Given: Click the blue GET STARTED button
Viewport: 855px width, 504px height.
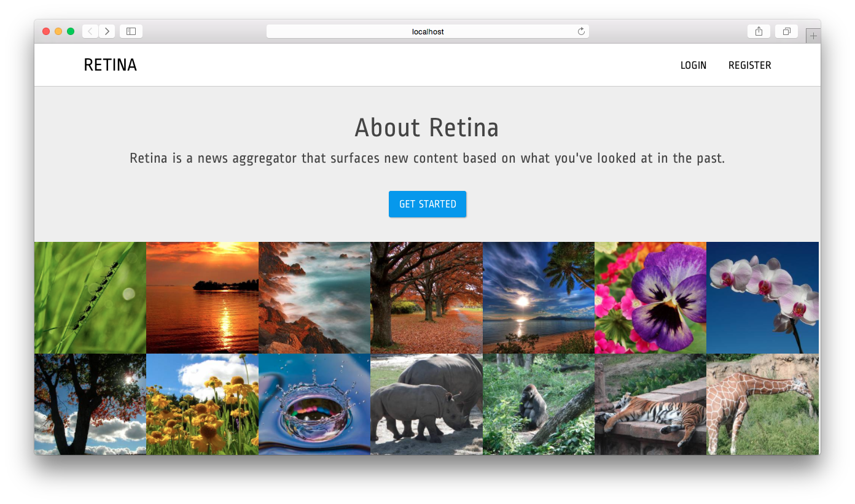Looking at the screenshot, I should point(427,204).
